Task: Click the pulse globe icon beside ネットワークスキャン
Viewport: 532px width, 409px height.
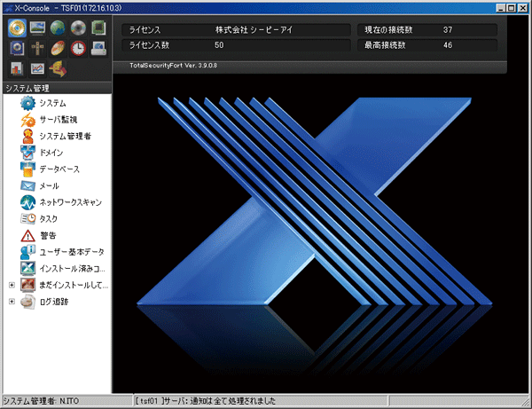Action: point(27,202)
